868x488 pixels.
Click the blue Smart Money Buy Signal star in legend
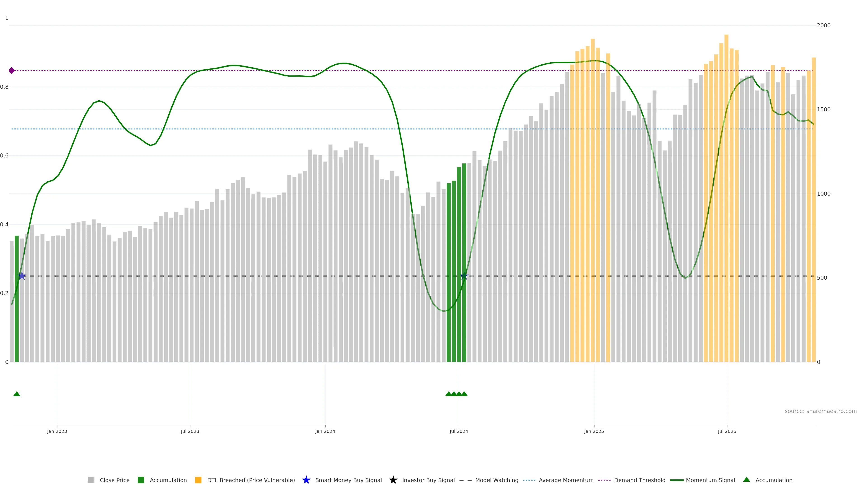306,480
